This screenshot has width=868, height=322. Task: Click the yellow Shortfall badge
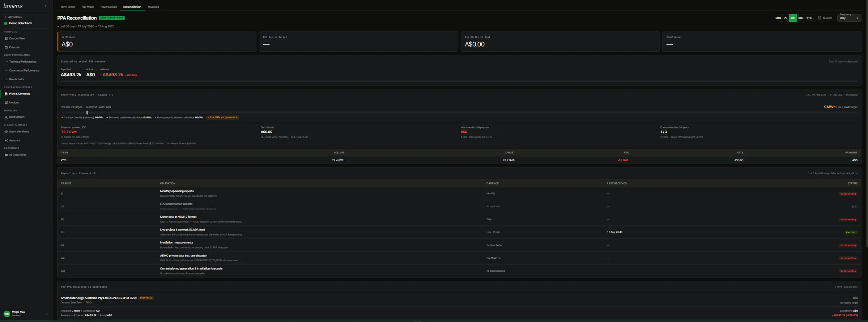point(146,298)
